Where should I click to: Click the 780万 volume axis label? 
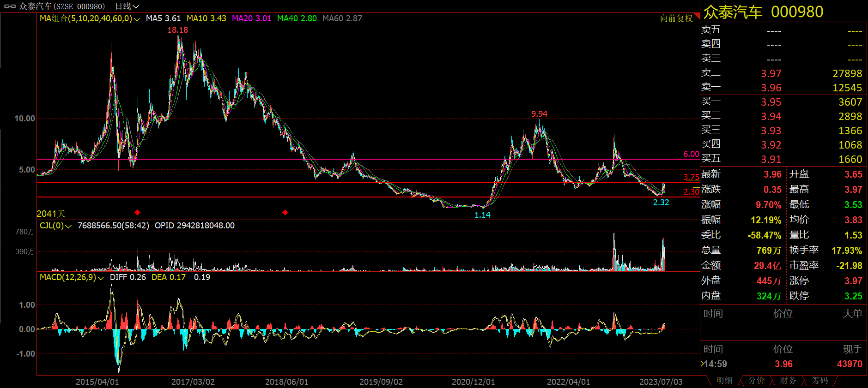tap(25, 232)
